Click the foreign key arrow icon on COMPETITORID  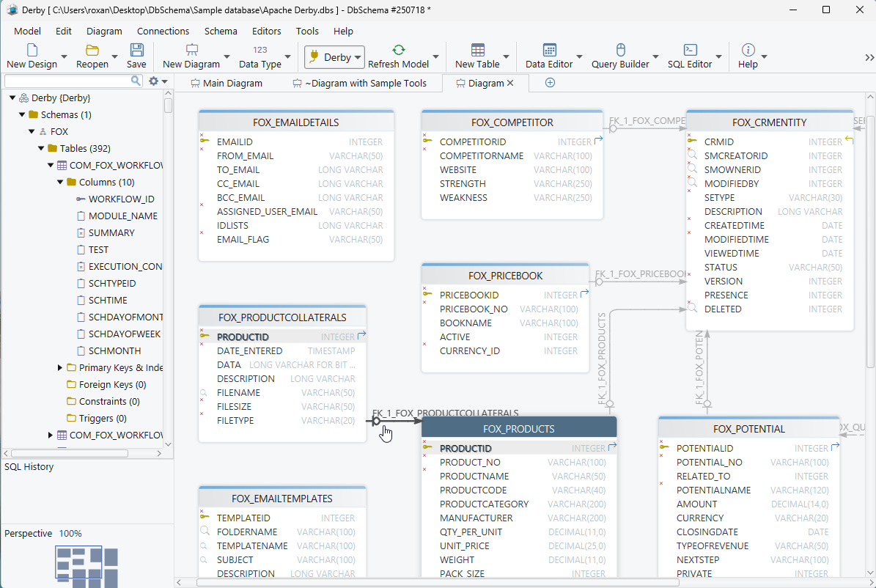click(x=598, y=140)
